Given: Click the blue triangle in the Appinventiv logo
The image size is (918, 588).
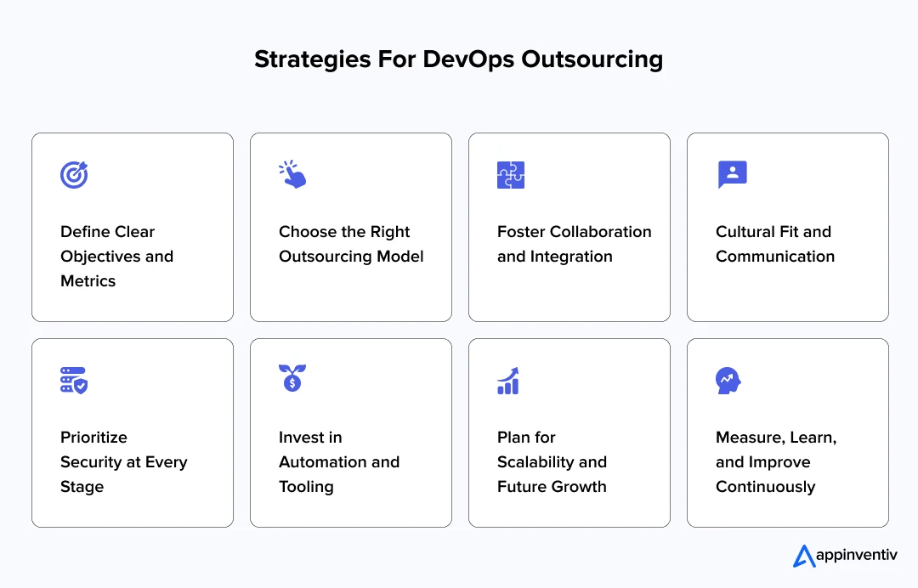Looking at the screenshot, I should pyautogui.click(x=802, y=555).
